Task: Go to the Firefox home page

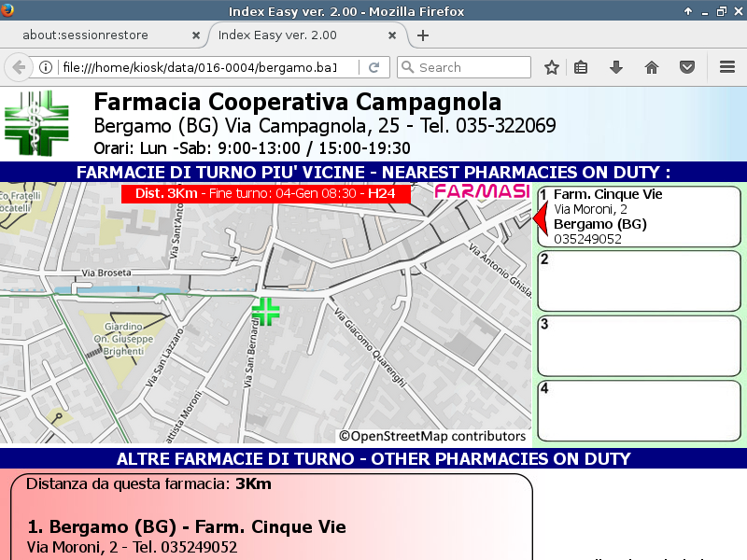Action: click(652, 67)
